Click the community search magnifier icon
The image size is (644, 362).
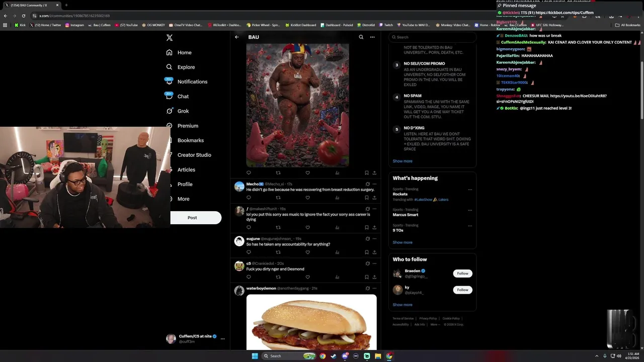point(361,37)
